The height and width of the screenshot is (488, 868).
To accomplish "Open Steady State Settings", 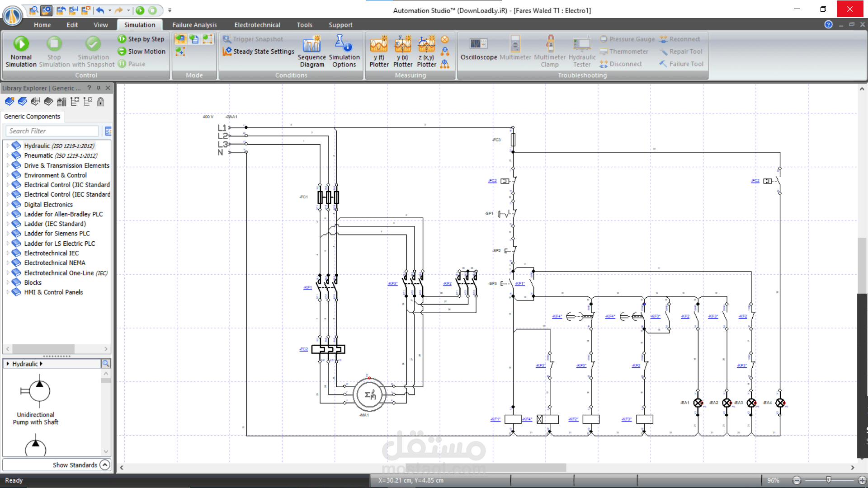I will (x=259, y=52).
